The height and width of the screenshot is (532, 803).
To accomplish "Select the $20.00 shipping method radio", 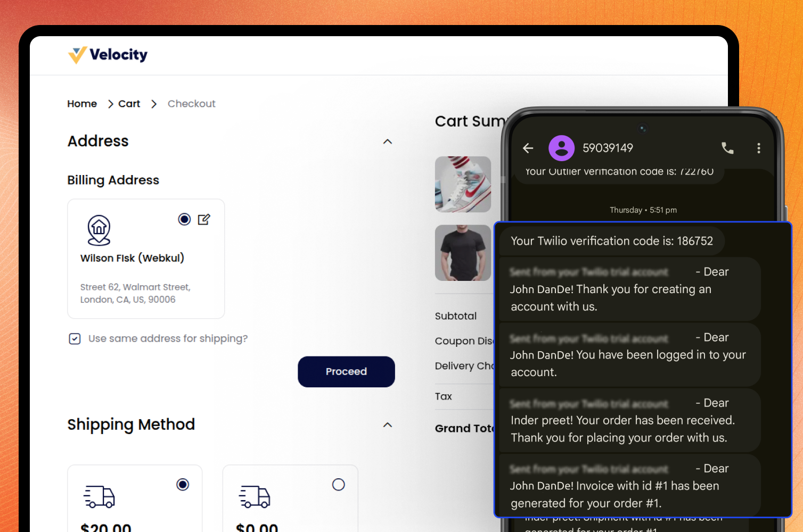I will (x=183, y=485).
